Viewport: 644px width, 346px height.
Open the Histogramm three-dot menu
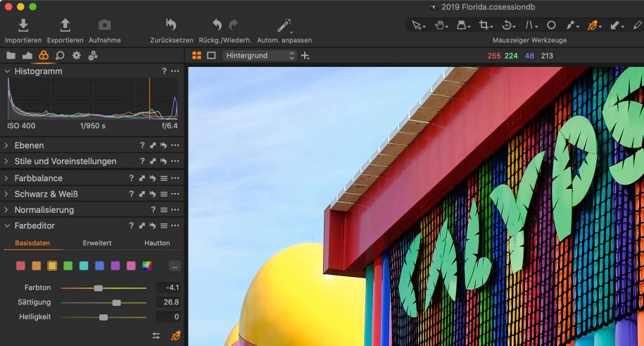coord(175,71)
